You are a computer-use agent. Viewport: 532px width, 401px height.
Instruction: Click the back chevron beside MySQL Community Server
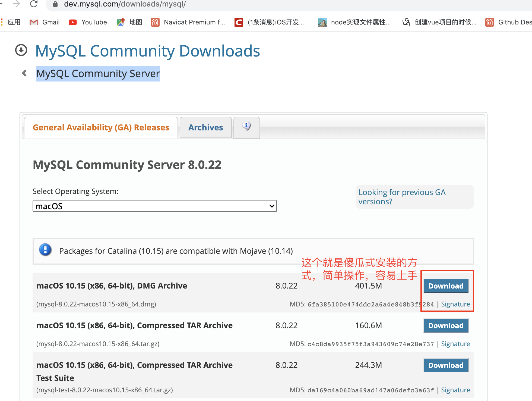point(24,73)
